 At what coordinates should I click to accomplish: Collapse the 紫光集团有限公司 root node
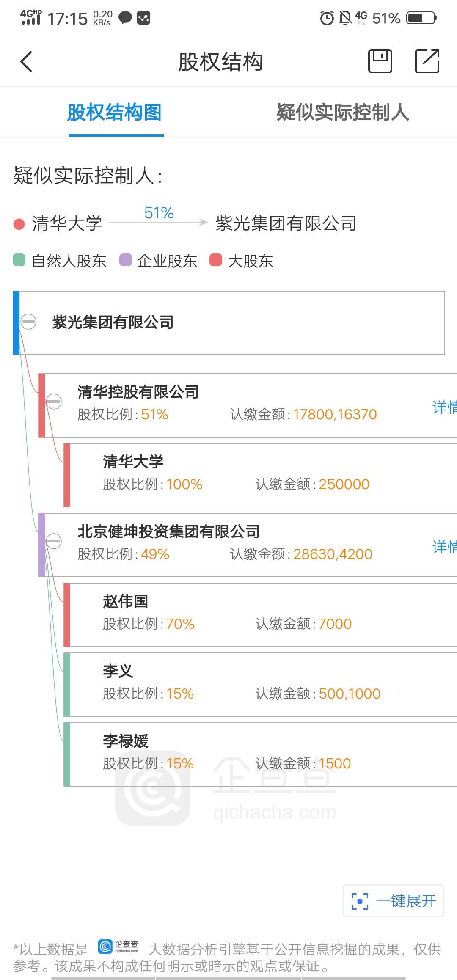28,322
